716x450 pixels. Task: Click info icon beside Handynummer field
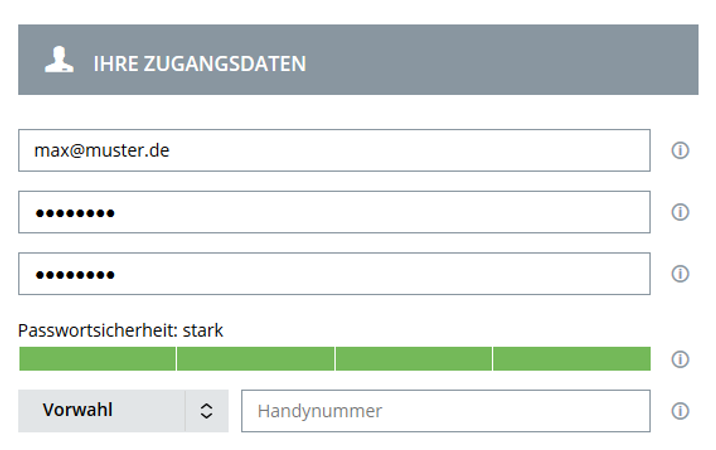[680, 411]
